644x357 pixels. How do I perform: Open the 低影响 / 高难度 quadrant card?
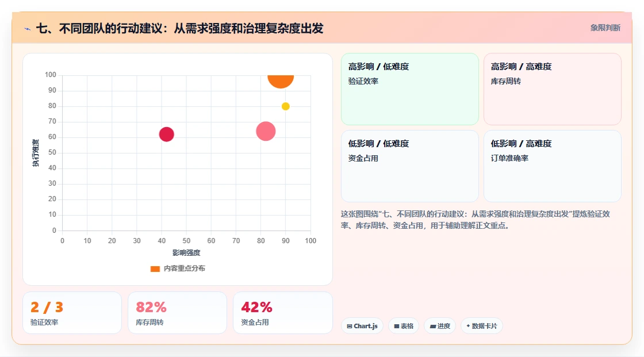tap(553, 166)
